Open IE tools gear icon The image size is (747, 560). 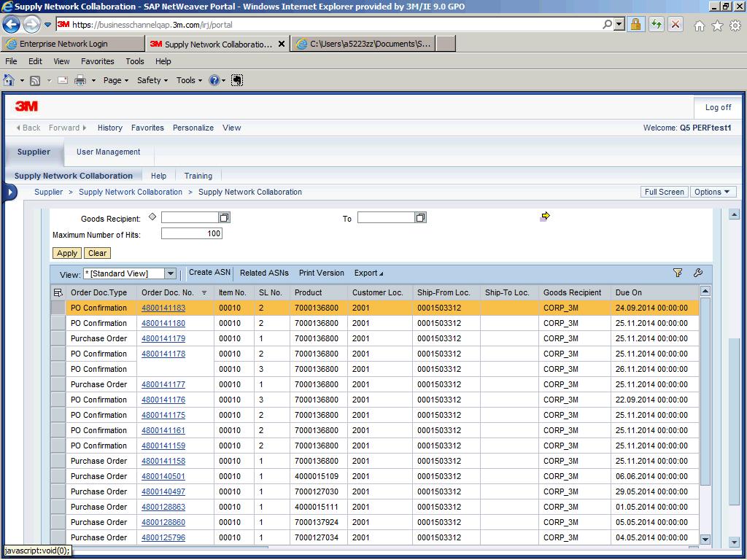tap(735, 26)
